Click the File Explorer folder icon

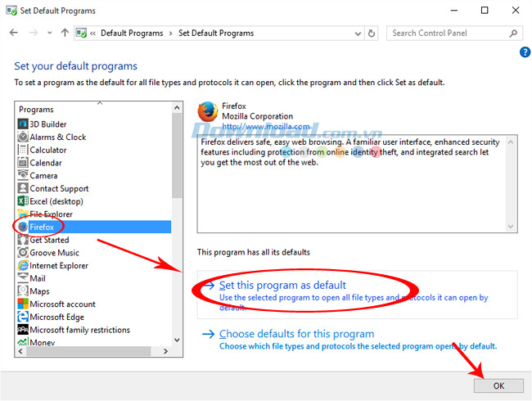tap(23, 214)
